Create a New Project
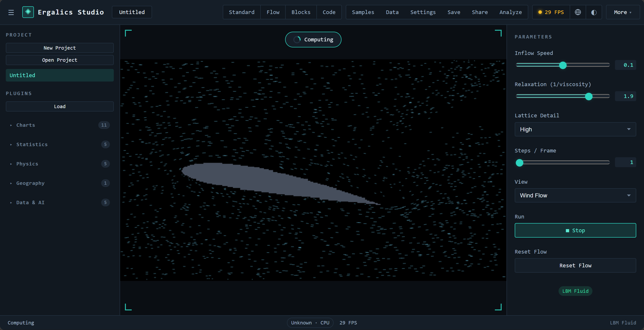The height and width of the screenshot is (330, 644). [60, 48]
